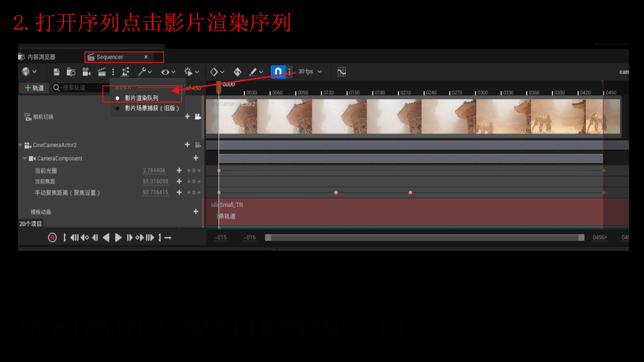Close the Sequencer tab
Viewport: 644px width, 362px height.
(146, 57)
